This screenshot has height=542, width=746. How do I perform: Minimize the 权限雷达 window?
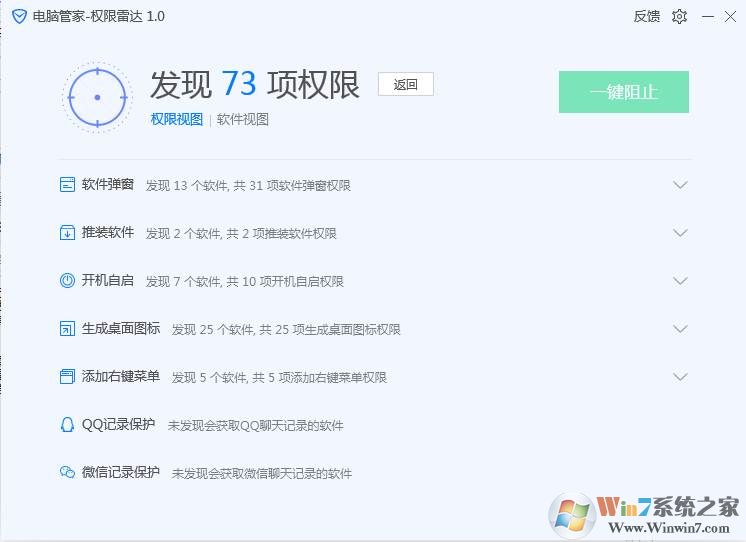pos(708,17)
